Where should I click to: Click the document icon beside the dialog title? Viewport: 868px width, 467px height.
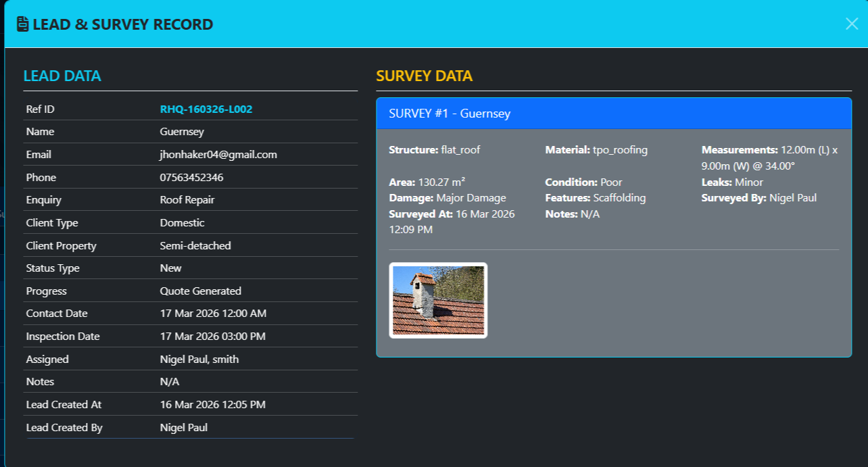(x=23, y=25)
